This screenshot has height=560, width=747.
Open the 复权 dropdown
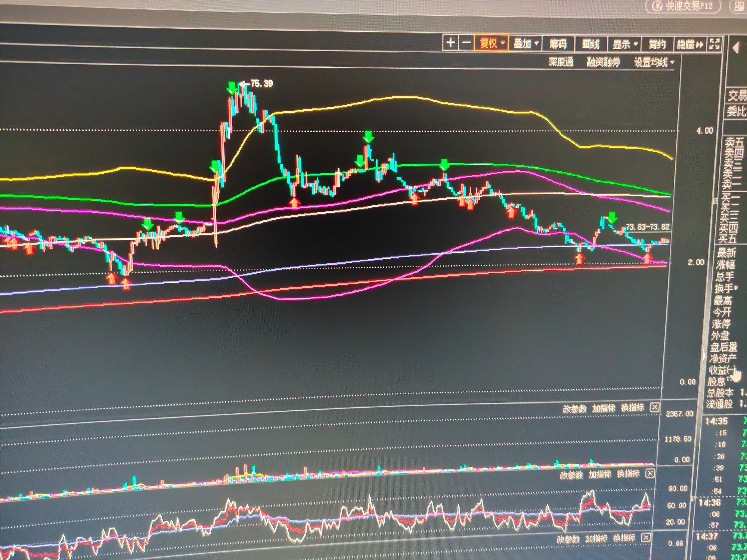[x=491, y=43]
